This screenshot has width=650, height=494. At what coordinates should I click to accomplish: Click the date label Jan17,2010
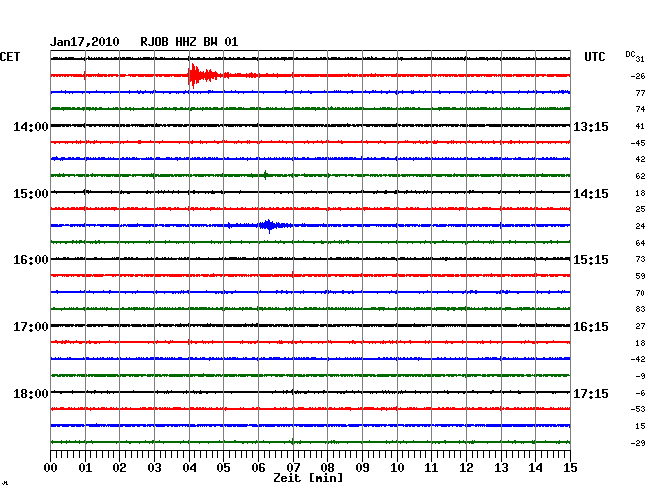(85, 42)
